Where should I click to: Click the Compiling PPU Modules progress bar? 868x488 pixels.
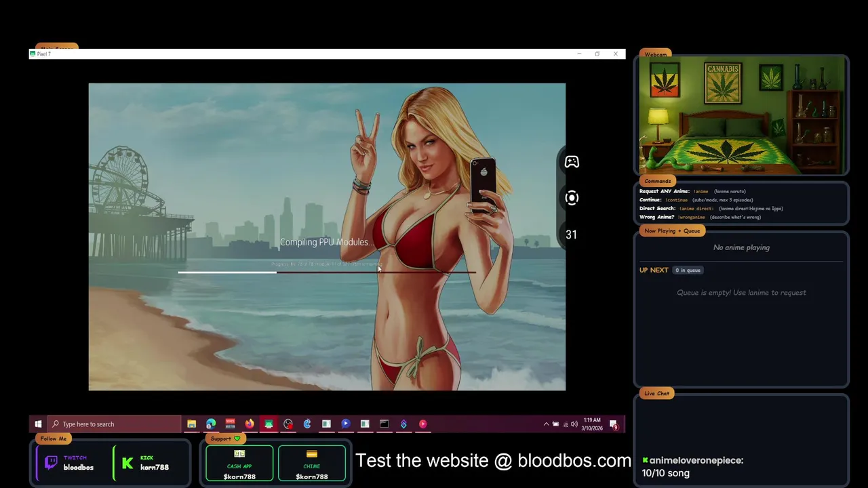[x=327, y=272]
